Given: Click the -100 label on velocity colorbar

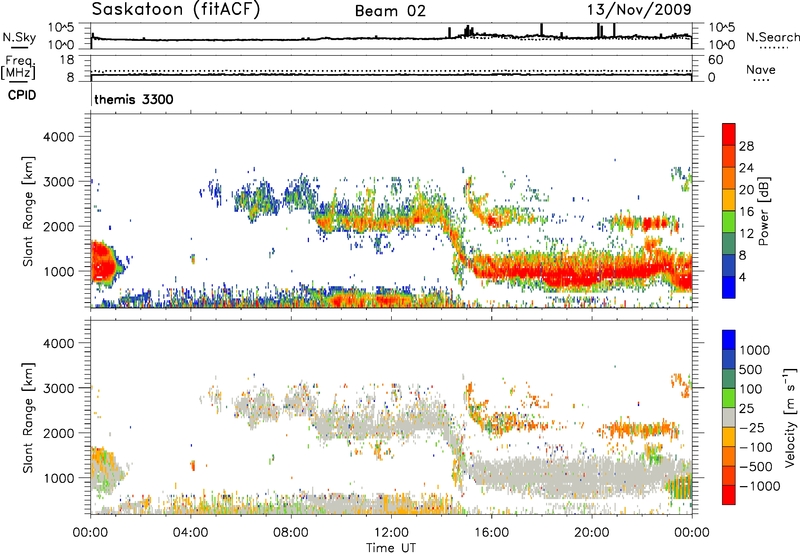Looking at the screenshot, I should coord(756,447).
